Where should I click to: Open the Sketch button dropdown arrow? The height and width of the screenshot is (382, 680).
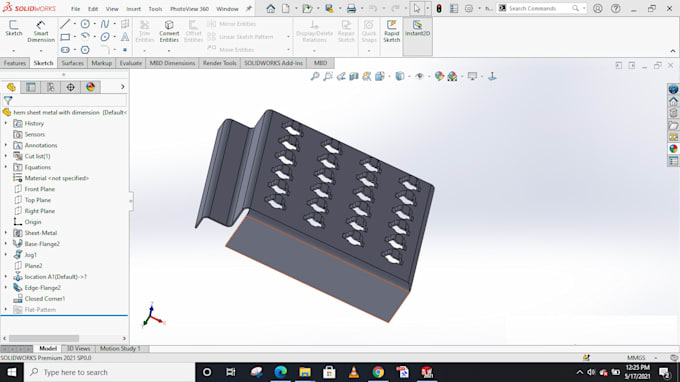click(13, 50)
